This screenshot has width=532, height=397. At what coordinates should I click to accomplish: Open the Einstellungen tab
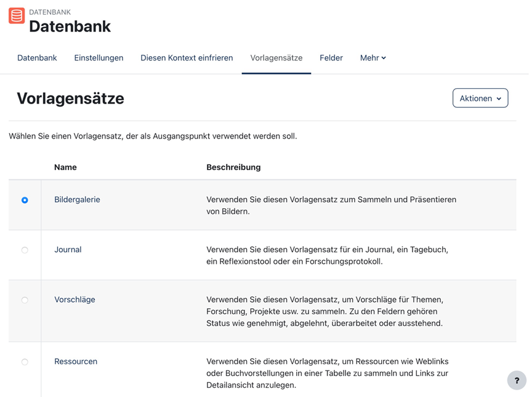(x=99, y=58)
